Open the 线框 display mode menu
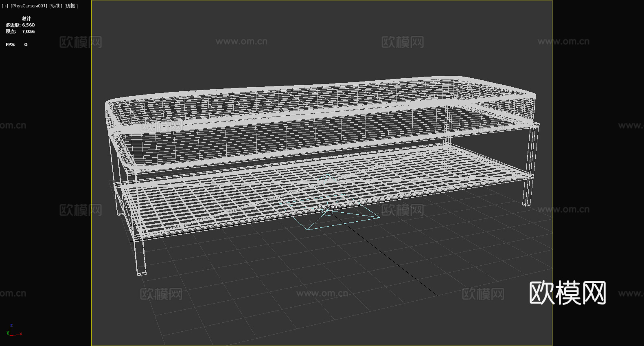The height and width of the screenshot is (346, 644). (x=71, y=6)
